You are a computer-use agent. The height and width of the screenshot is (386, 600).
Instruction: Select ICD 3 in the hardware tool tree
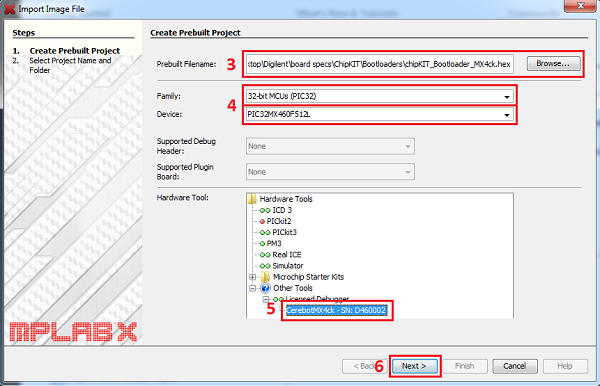(x=282, y=210)
